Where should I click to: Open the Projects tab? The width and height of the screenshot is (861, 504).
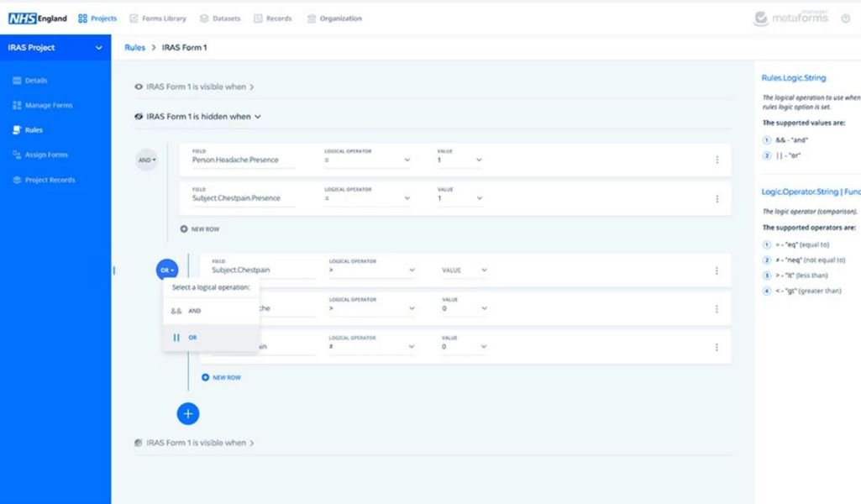97,18
